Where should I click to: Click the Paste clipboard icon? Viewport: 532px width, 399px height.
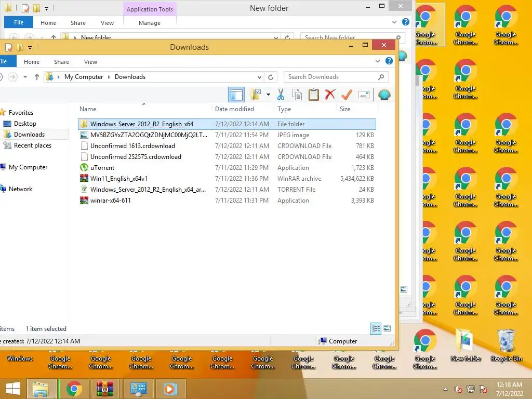[x=313, y=95]
